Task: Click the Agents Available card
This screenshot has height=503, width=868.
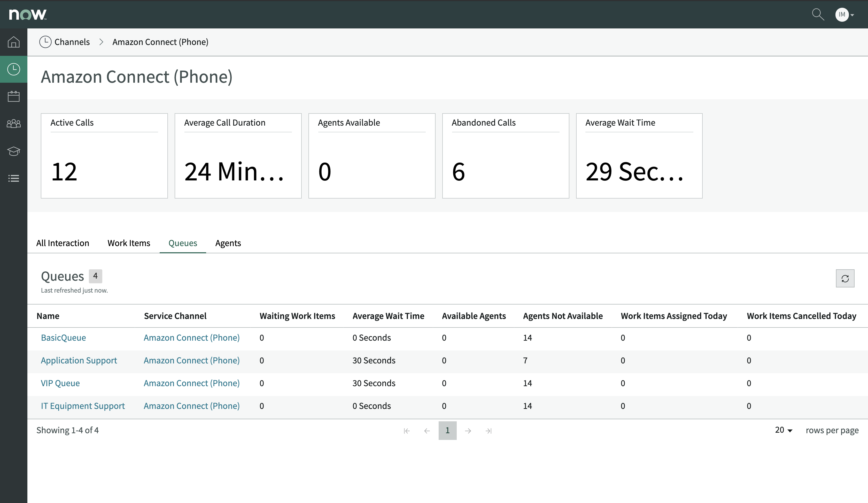Action: [x=372, y=156]
